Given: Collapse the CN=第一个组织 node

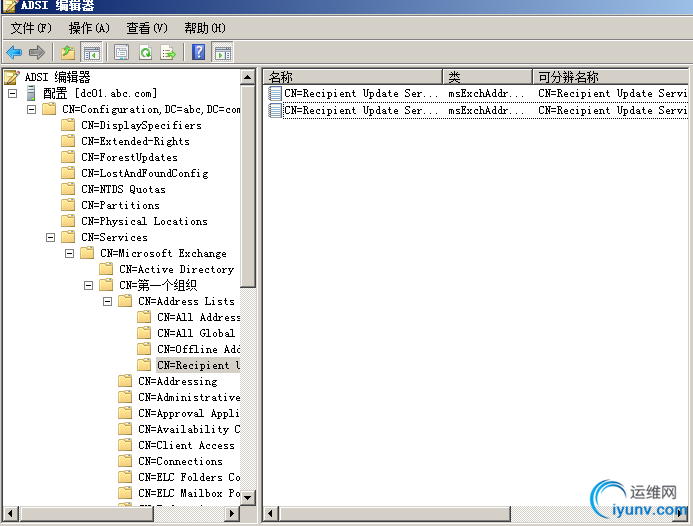Looking at the screenshot, I should (x=88, y=285).
